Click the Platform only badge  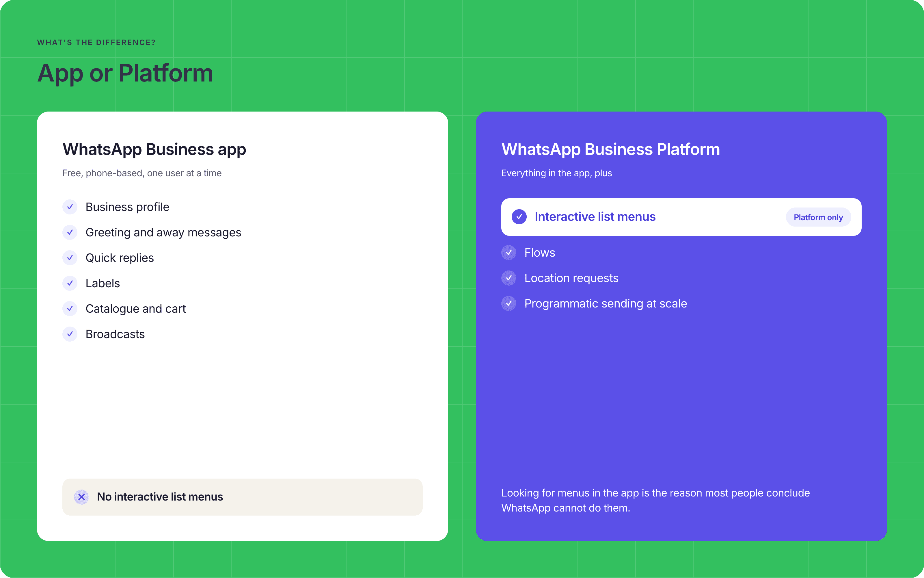tap(818, 217)
